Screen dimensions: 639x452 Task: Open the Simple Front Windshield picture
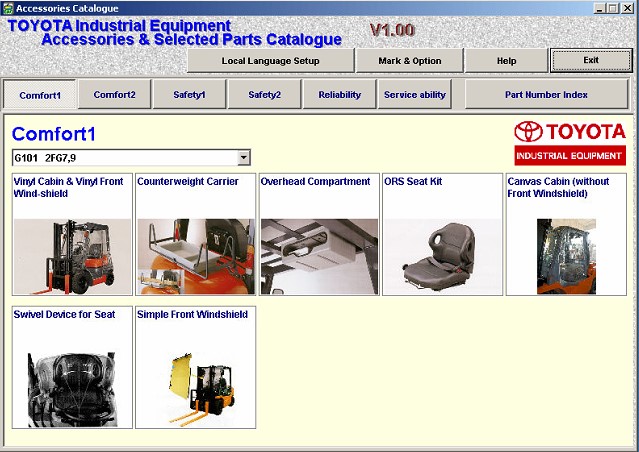pyautogui.click(x=202, y=390)
